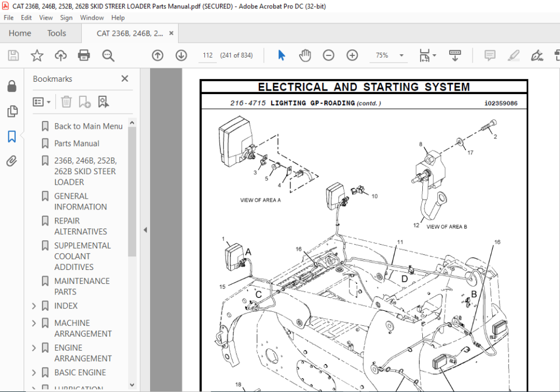
Task: Open the Help menu
Action: pyautogui.click(x=118, y=17)
